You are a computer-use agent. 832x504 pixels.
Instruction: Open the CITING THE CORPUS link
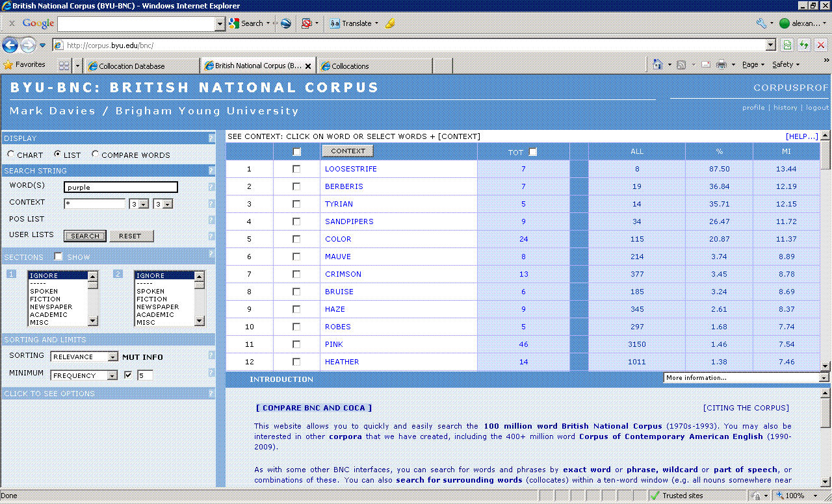point(746,408)
